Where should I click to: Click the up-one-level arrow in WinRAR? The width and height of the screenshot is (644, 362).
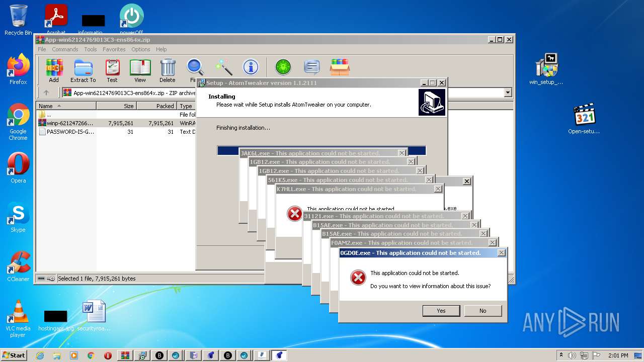click(46, 93)
